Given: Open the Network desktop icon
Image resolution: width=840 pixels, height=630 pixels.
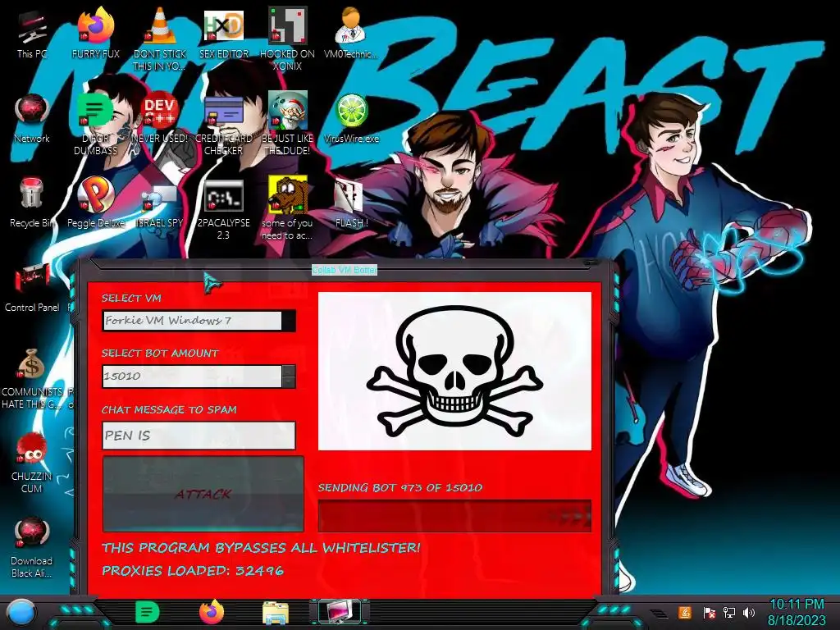Looking at the screenshot, I should (x=32, y=118).
